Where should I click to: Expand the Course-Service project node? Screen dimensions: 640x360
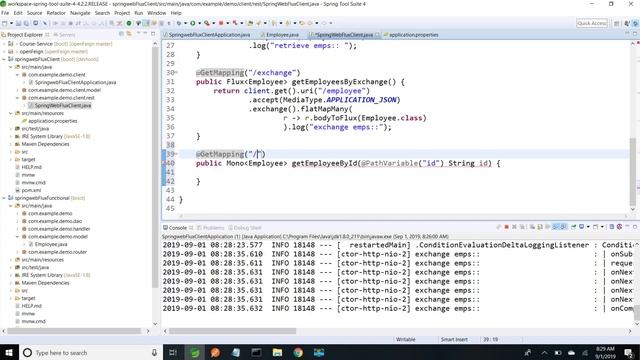pos(4,44)
